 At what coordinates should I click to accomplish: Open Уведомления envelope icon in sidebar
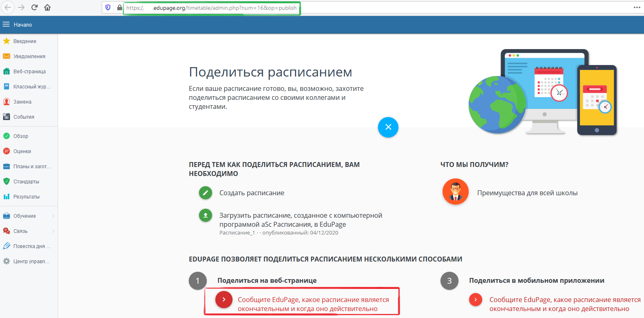[x=7, y=56]
